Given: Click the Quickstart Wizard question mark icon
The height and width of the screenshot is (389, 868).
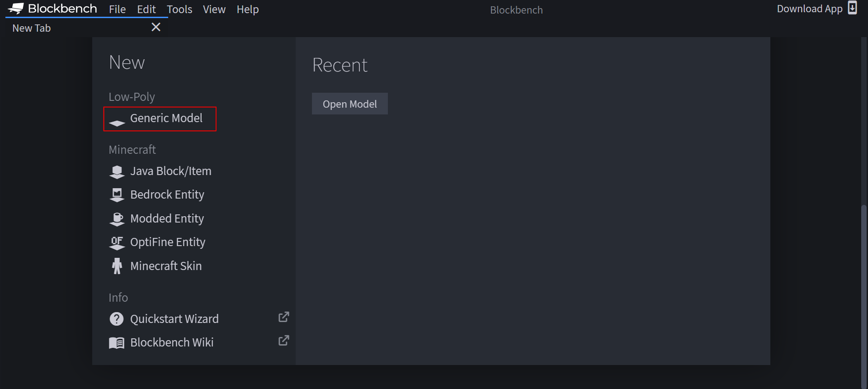Looking at the screenshot, I should (x=117, y=319).
